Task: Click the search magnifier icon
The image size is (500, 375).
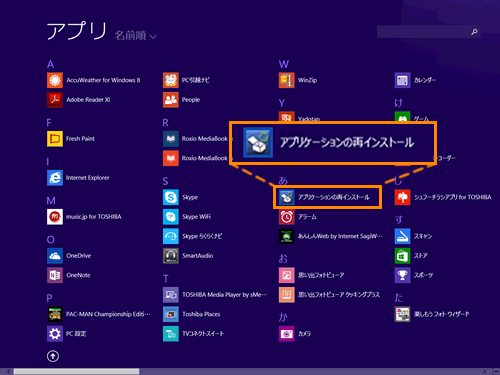Action: click(474, 32)
